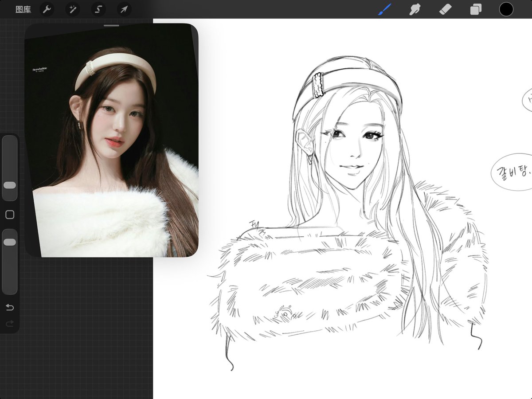Screen dimensions: 532x399
Task: Tap the square Modify button on the sidebar
Action: pos(9,214)
